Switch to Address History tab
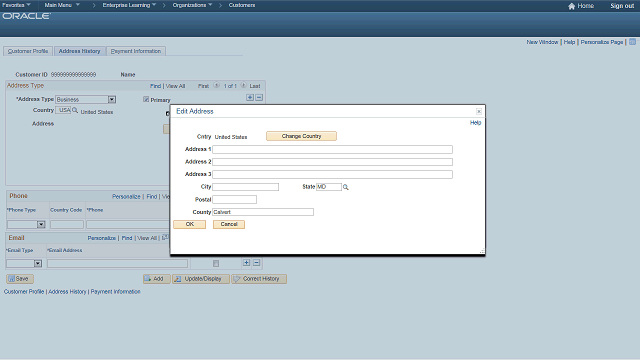 tap(79, 51)
